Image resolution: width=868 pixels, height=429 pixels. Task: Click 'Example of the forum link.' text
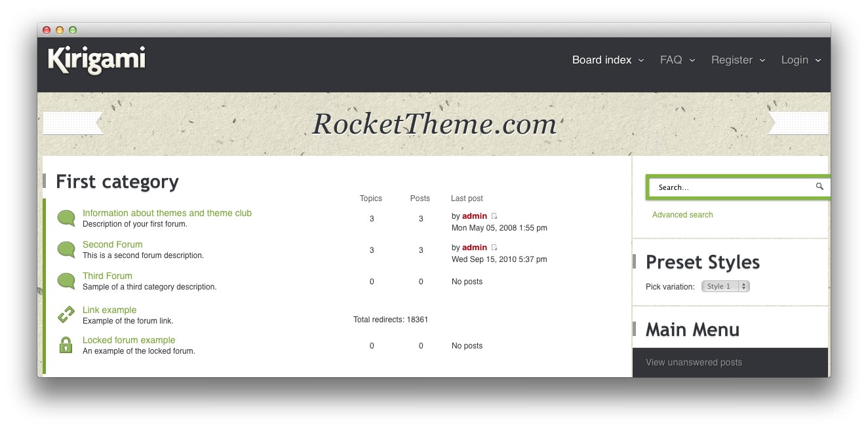pyautogui.click(x=128, y=321)
